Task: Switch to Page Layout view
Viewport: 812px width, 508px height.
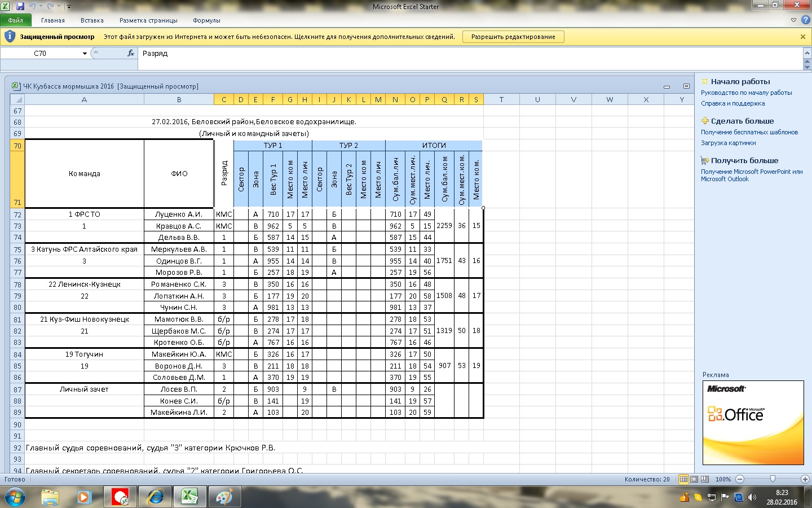Action: (x=694, y=479)
